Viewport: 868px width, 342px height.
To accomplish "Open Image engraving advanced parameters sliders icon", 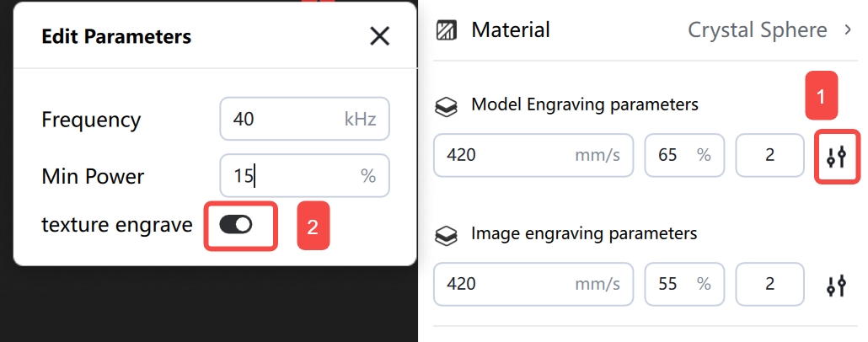I will click(837, 286).
